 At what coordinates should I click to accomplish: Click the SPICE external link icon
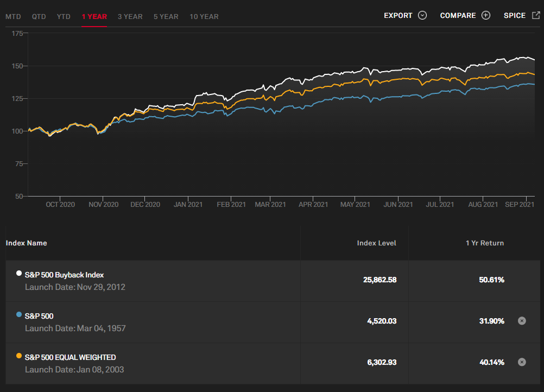coord(536,15)
